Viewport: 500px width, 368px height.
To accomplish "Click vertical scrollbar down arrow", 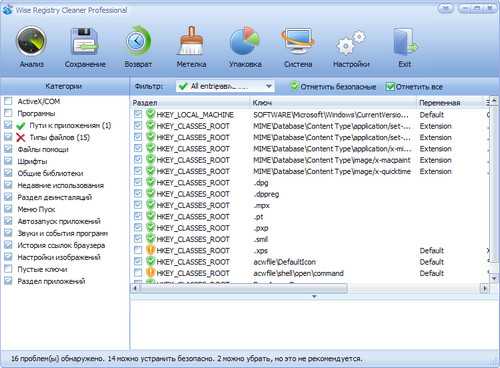I will coord(494,277).
